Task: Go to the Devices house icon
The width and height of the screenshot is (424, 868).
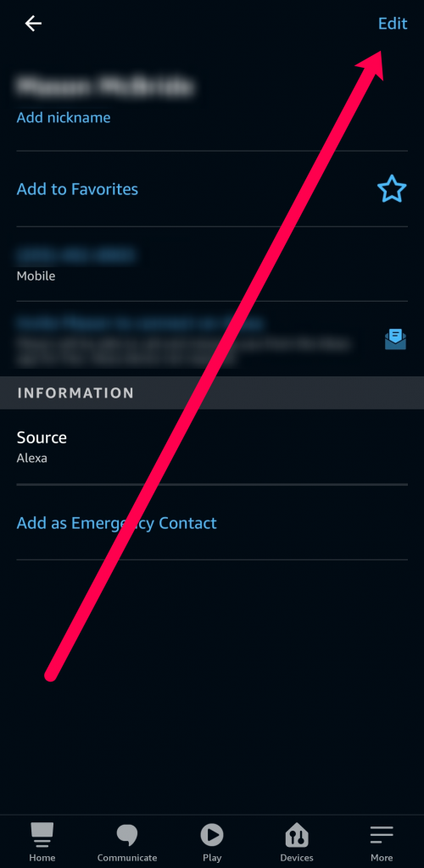Action: pos(297,834)
